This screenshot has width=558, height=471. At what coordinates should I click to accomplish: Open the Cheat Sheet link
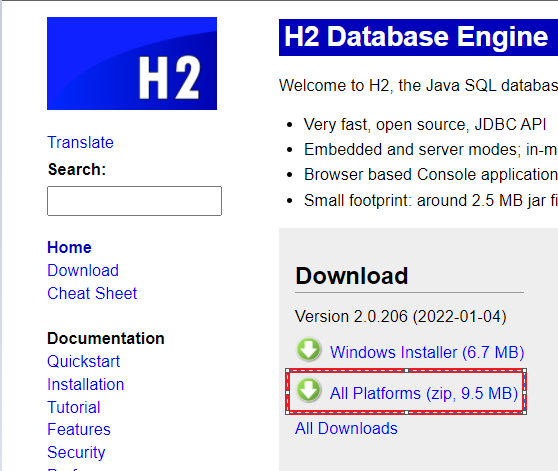tap(92, 293)
